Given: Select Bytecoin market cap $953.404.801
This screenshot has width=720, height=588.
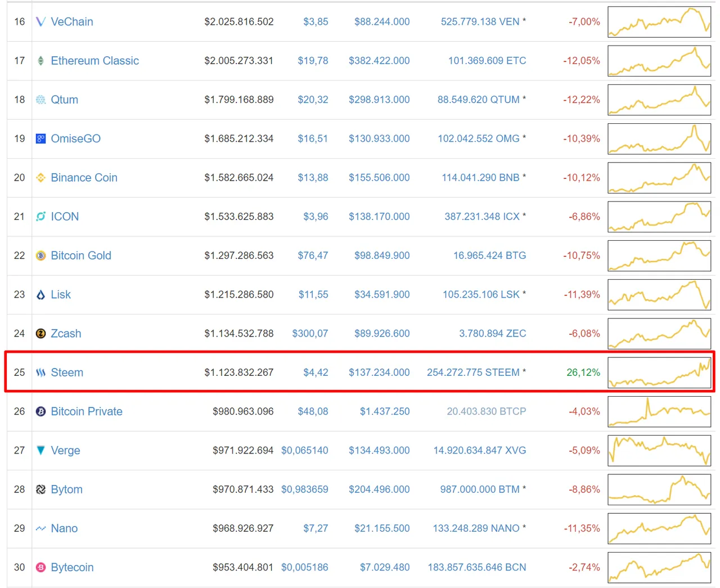Looking at the screenshot, I should [x=243, y=567].
